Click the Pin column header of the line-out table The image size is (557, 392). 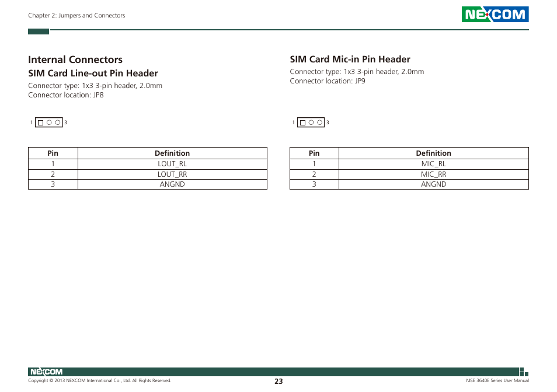point(53,153)
